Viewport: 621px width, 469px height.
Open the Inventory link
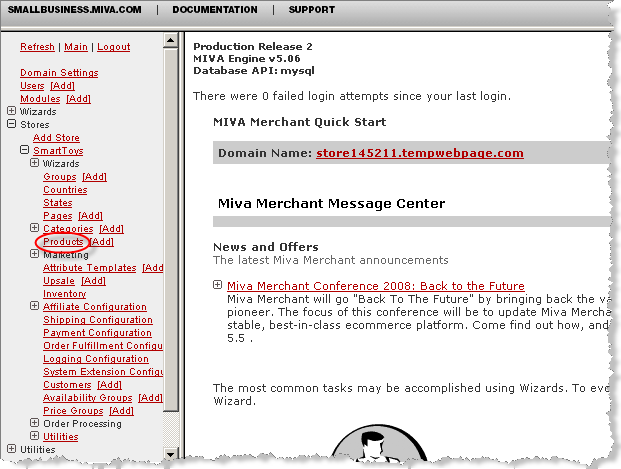[65, 294]
